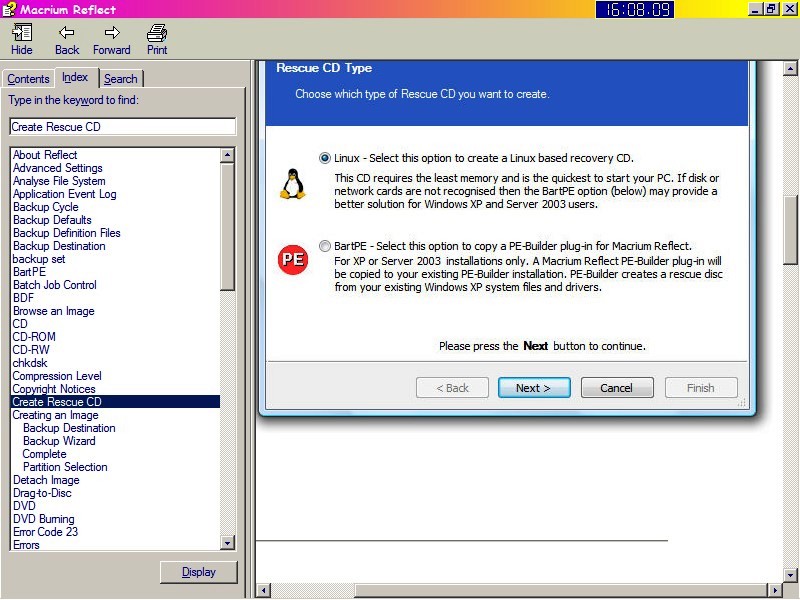Click index list scroll down arrow
Viewport: 800px width, 600px height.
(228, 542)
